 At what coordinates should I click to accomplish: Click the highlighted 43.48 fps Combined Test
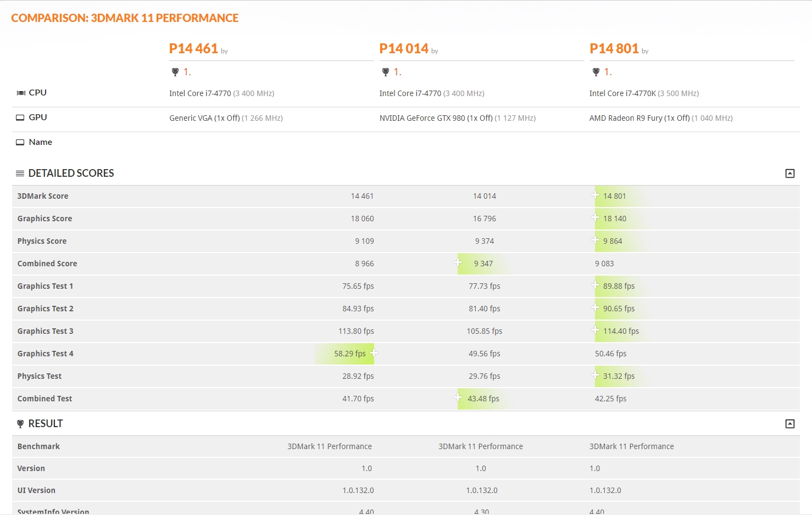483,399
